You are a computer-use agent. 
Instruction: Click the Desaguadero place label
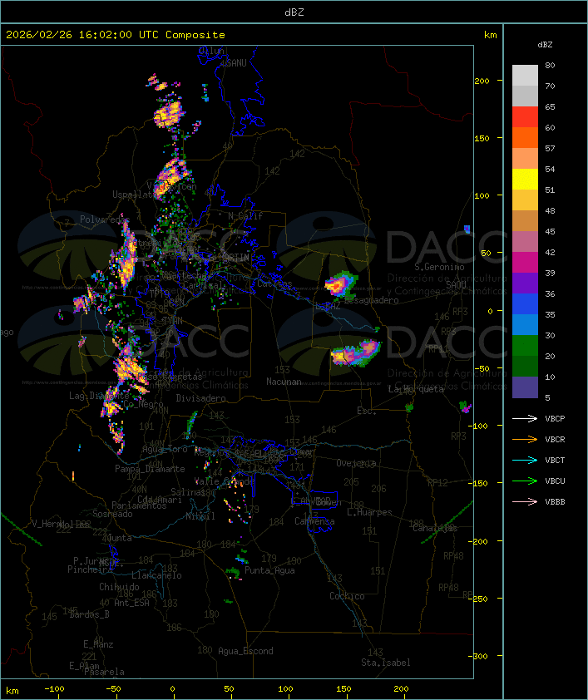pyautogui.click(x=372, y=300)
